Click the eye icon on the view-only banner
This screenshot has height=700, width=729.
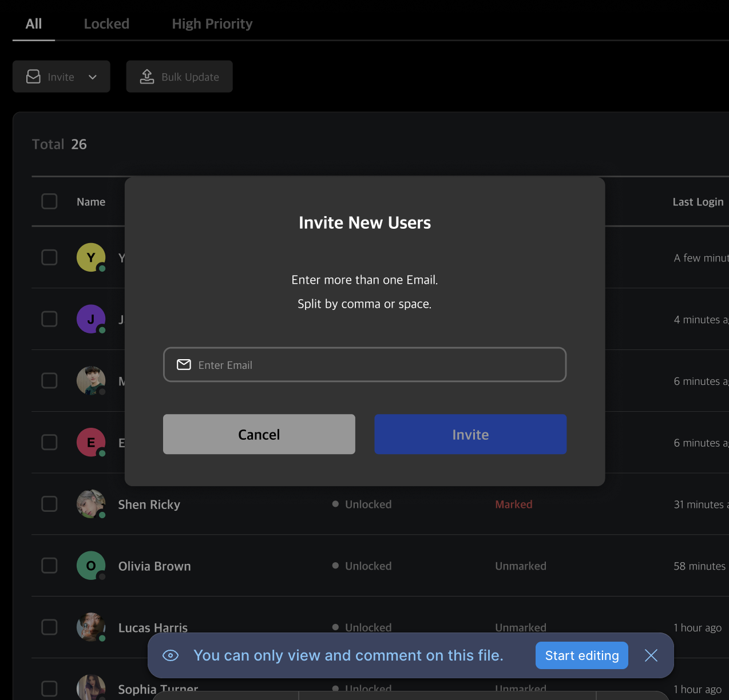pyautogui.click(x=171, y=655)
